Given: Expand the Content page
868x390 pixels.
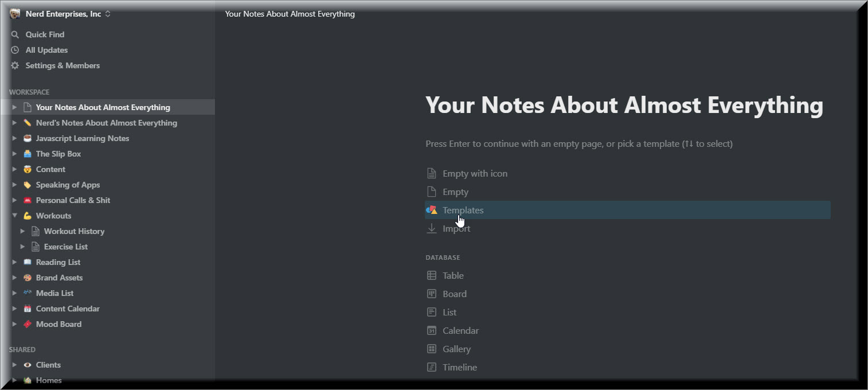Looking at the screenshot, I should 15,169.
